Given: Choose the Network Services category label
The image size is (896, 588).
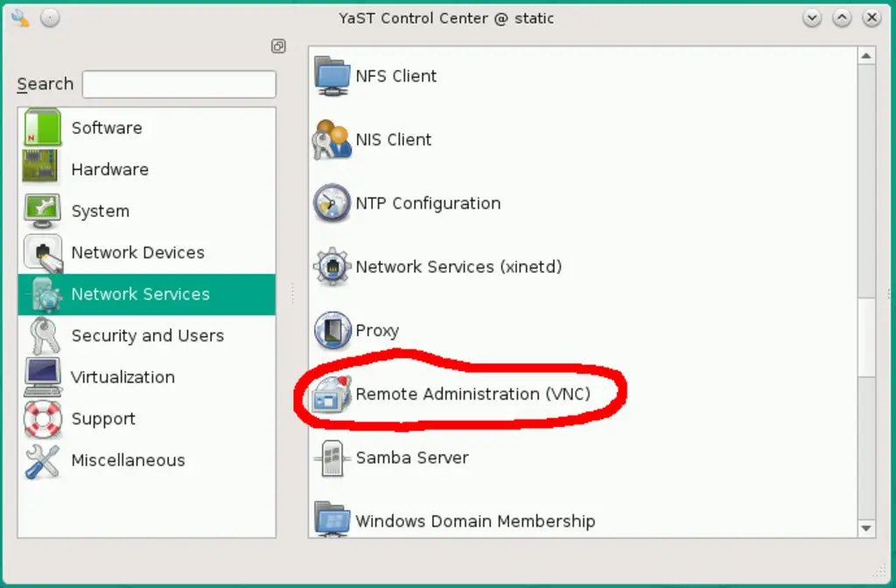Looking at the screenshot, I should pyautogui.click(x=141, y=294).
